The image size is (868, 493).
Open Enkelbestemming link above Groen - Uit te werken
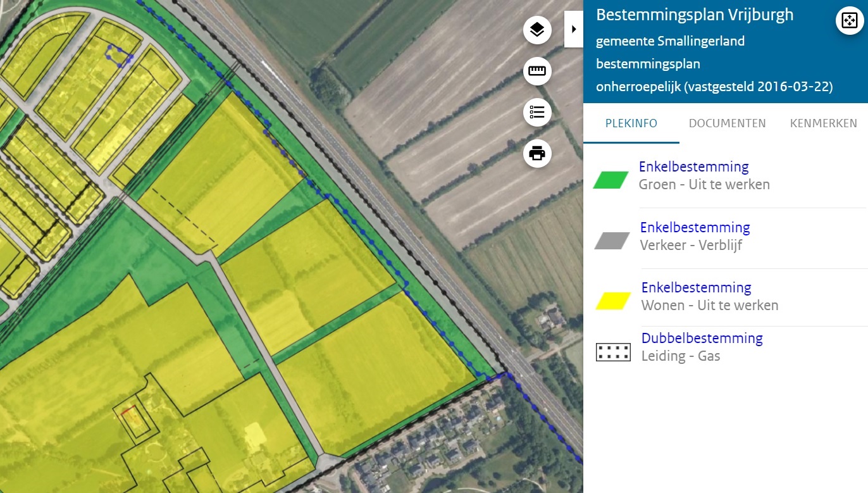(693, 167)
